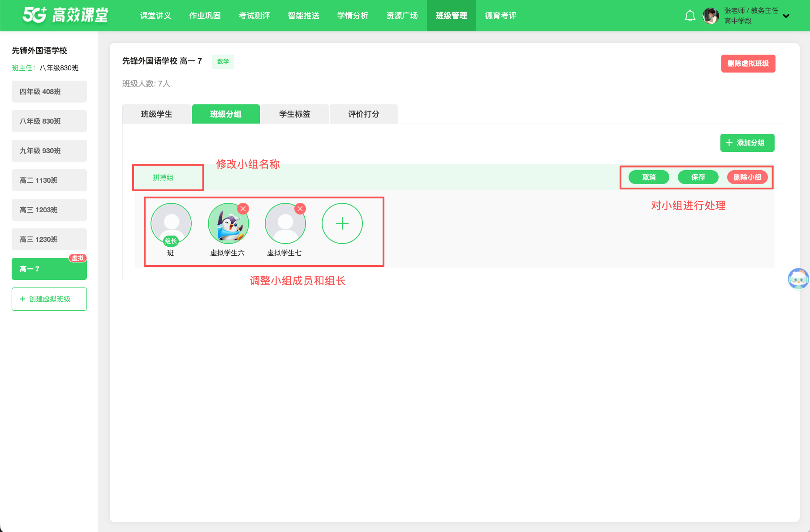The width and height of the screenshot is (810, 532).
Task: Select the 班级管理 navigation item
Action: 451,16
